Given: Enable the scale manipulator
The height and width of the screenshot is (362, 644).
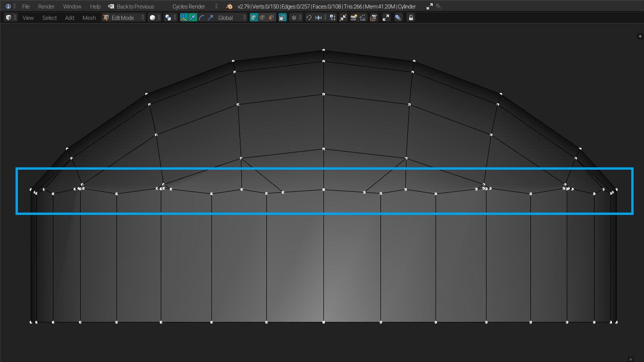Looking at the screenshot, I should tap(210, 17).
